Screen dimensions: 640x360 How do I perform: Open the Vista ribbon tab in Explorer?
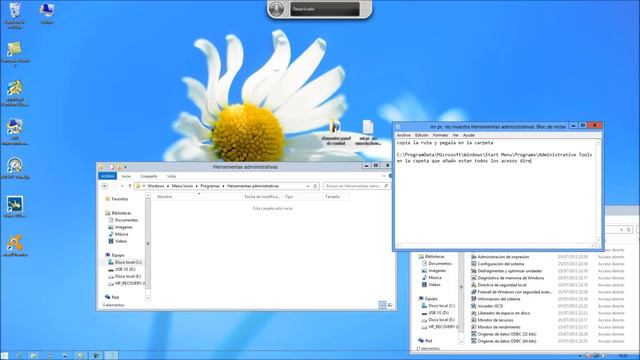171,176
